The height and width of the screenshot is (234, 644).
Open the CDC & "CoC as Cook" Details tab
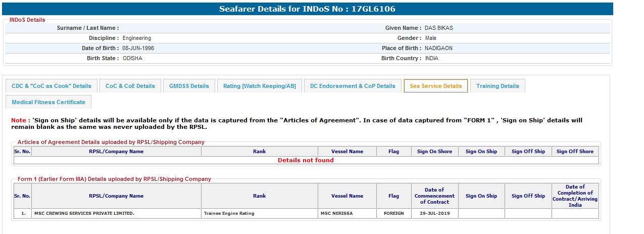tap(52, 86)
